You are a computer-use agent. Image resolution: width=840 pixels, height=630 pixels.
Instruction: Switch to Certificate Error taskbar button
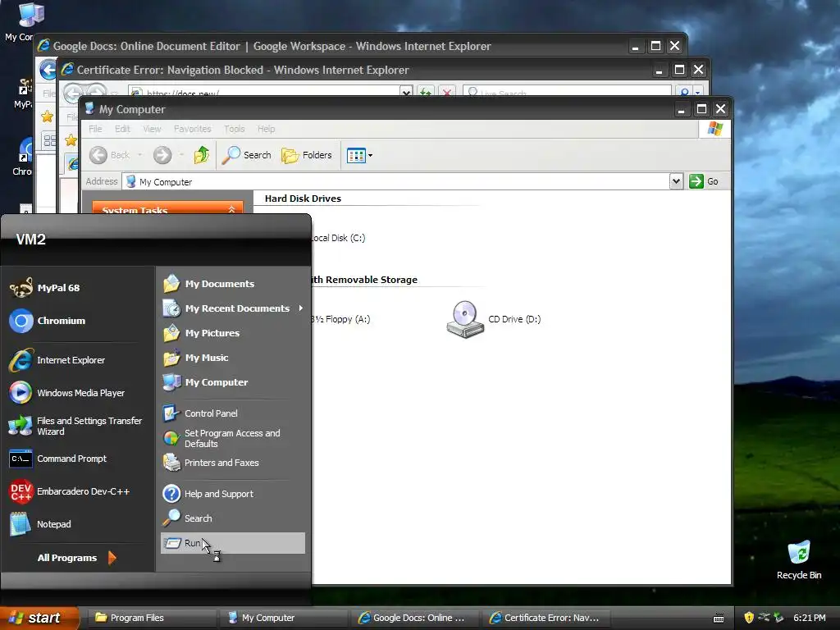tap(546, 618)
